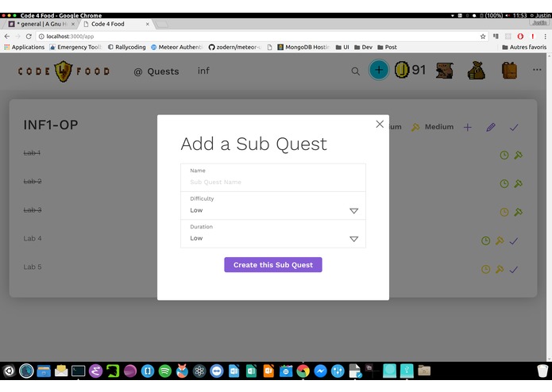Close the Add a Sub Quest dialog
The image size is (552, 392).
click(380, 124)
